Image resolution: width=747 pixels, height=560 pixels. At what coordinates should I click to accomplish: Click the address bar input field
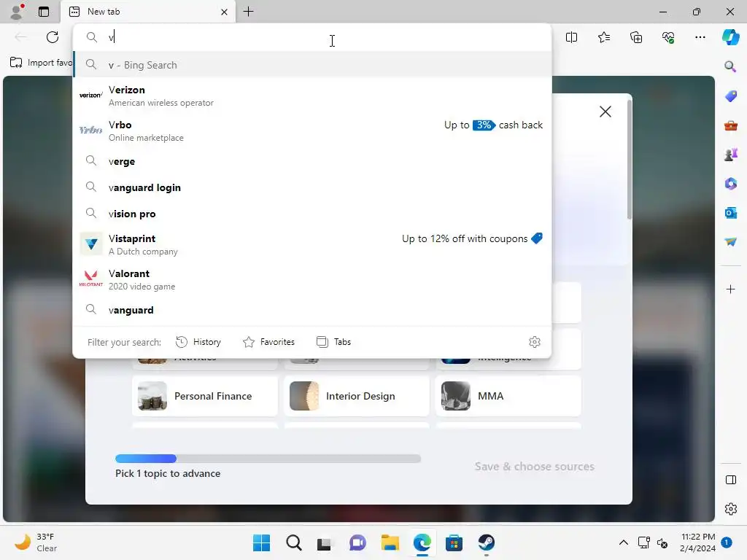(312, 37)
